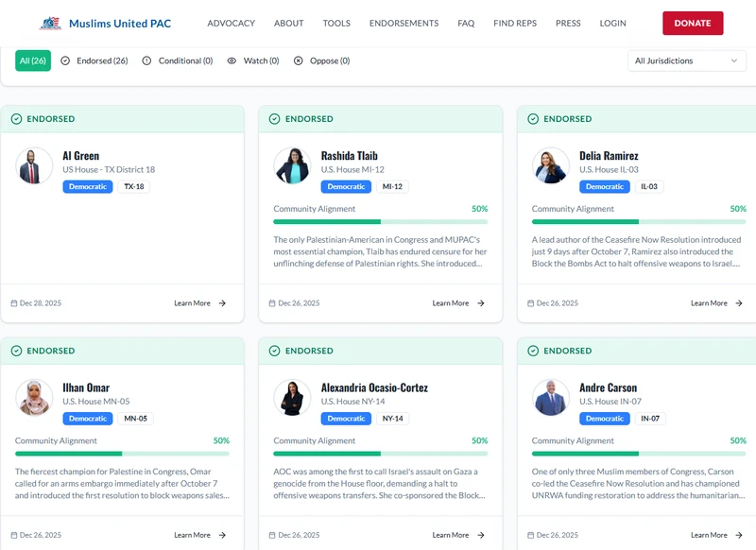Viewport: 756px width, 550px height.
Task: Click the Muslims United PAC logo icon
Action: [x=50, y=23]
